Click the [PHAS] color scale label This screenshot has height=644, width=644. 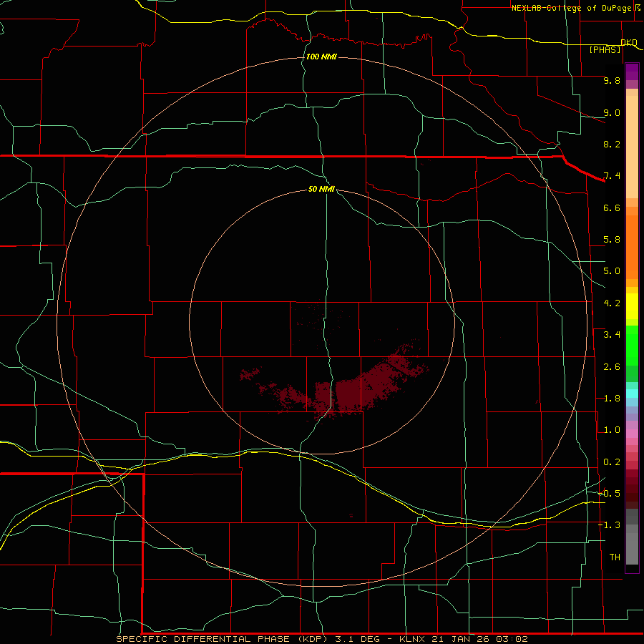click(x=605, y=49)
